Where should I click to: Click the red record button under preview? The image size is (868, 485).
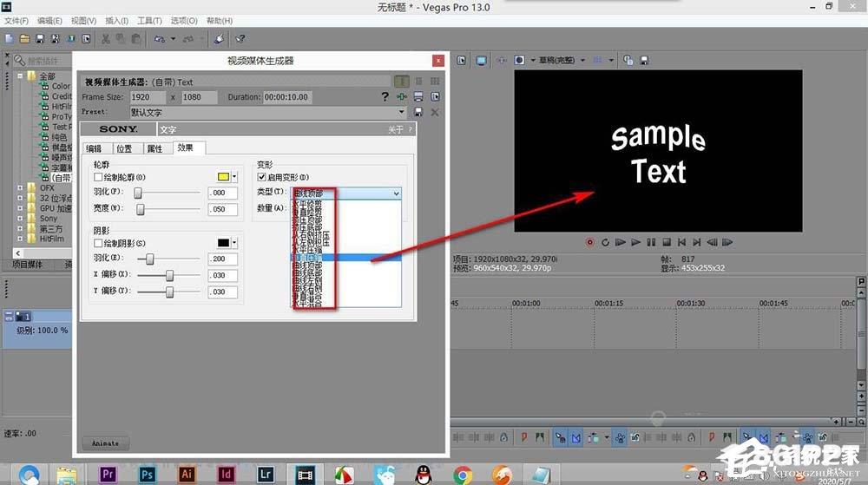(x=590, y=242)
